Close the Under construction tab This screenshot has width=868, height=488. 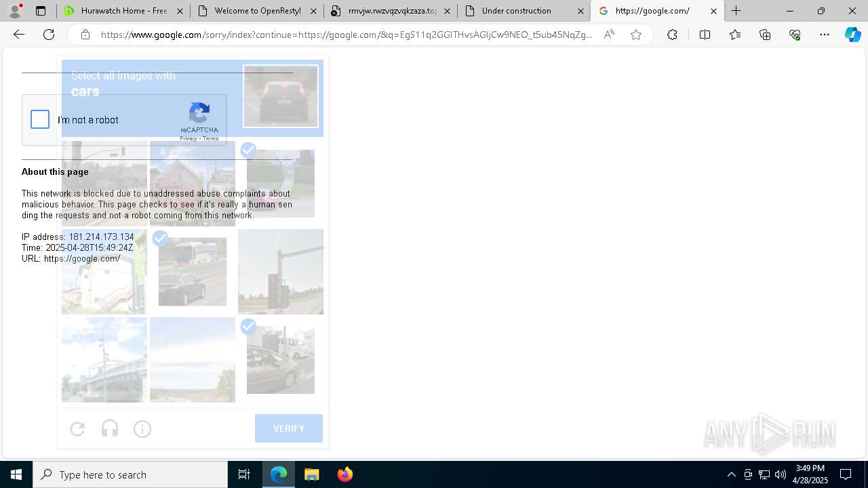click(x=580, y=11)
